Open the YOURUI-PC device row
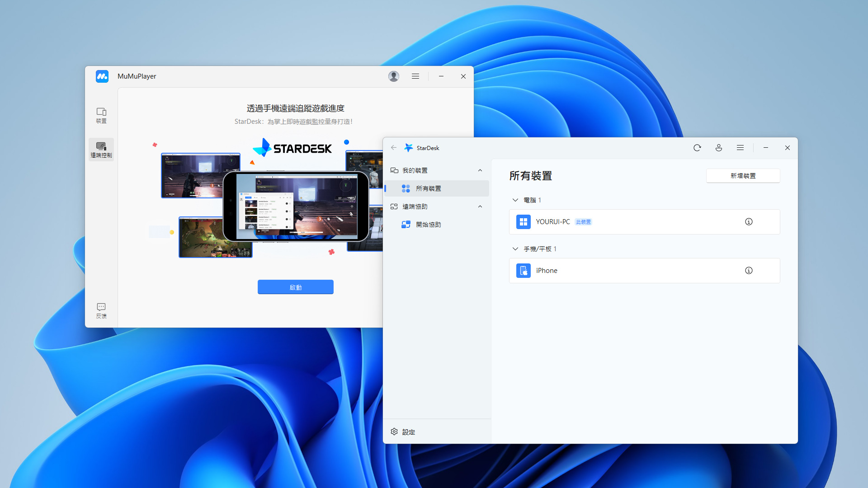The width and height of the screenshot is (868, 488). (645, 222)
